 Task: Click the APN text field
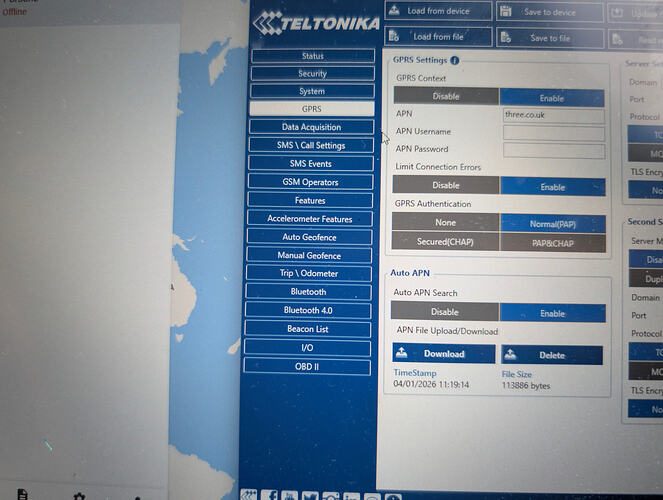(x=553, y=115)
